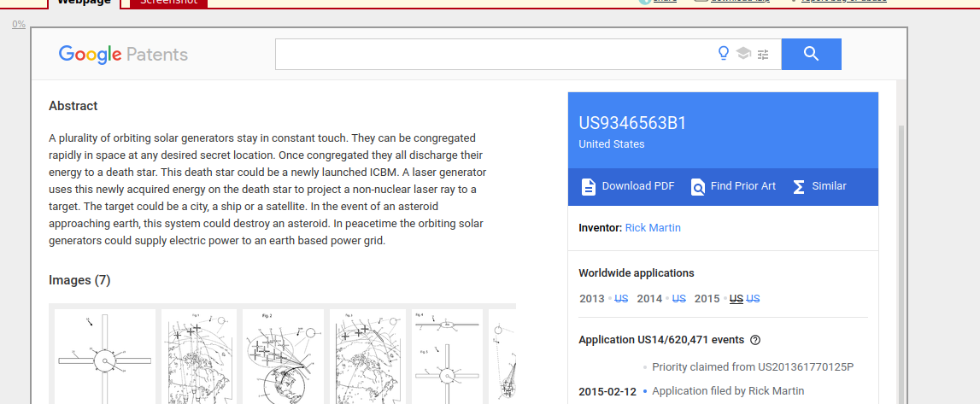Open the Google Patents logo homepage

point(123,55)
